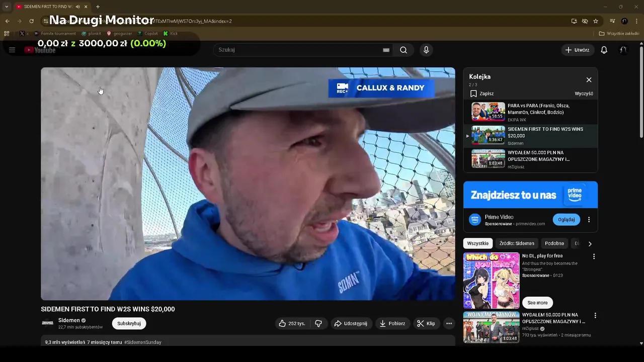644x362 pixels.
Task: Open the Which do you like ad thumbnail
Action: click(x=491, y=281)
